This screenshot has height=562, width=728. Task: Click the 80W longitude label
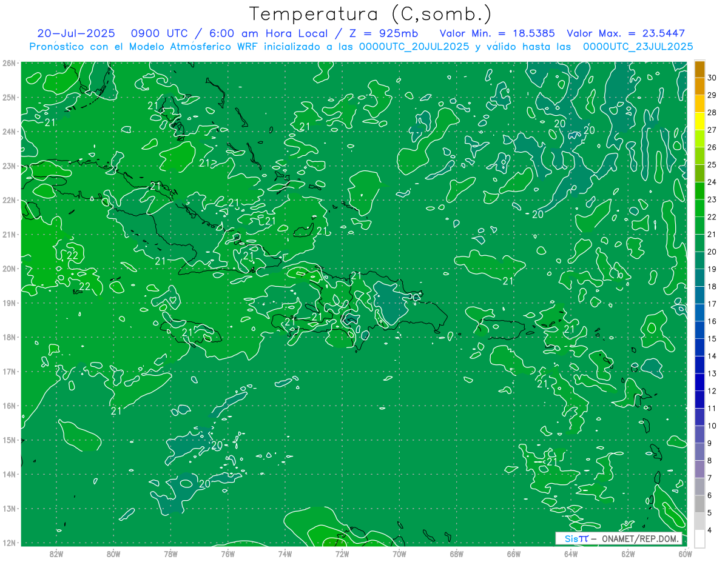coord(113,554)
